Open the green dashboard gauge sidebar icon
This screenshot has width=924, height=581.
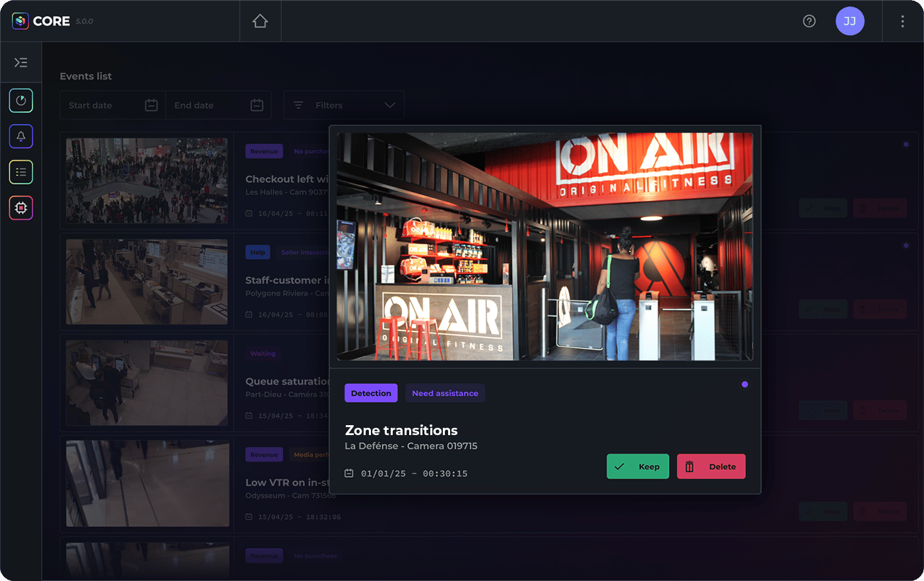click(21, 100)
